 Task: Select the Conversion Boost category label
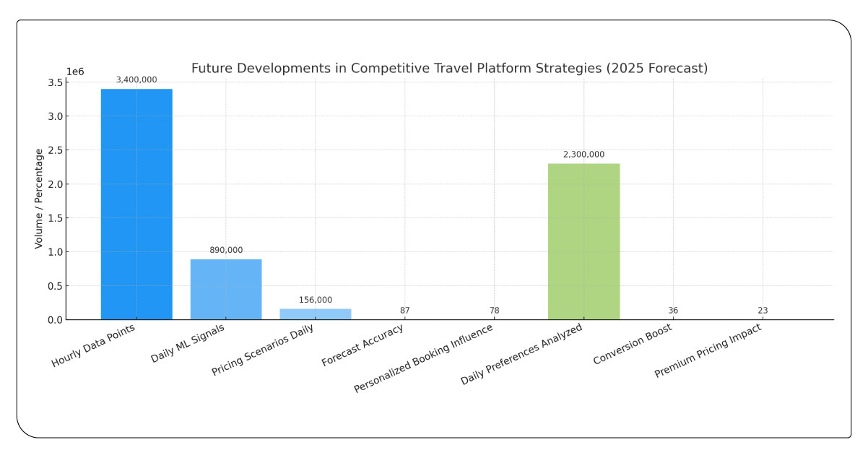pos(633,345)
